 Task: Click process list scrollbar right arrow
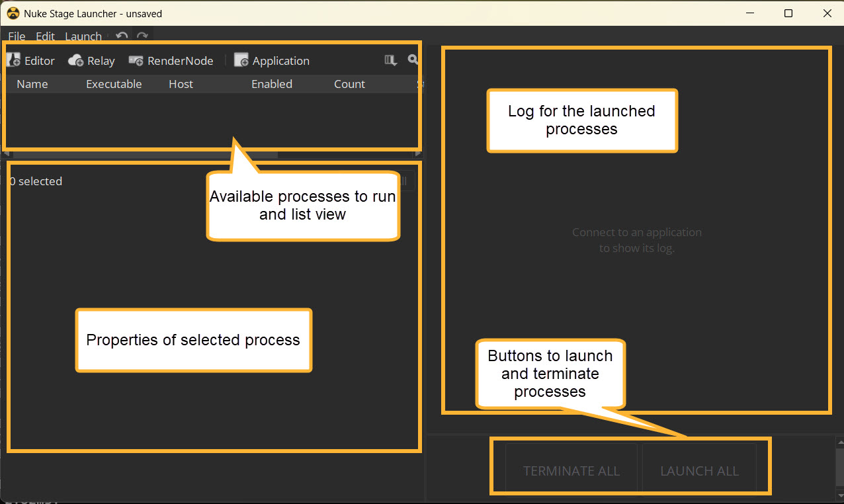click(418, 154)
